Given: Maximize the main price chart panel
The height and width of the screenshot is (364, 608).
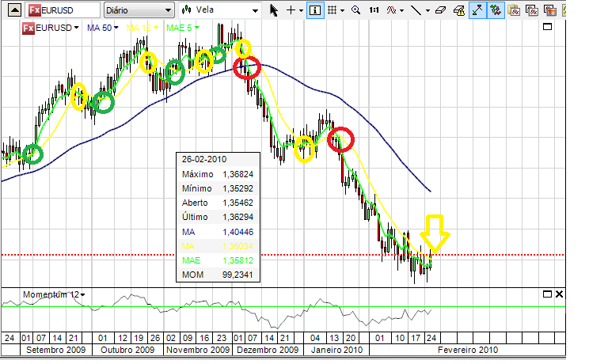Looking at the screenshot, I should pyautogui.click(x=547, y=27).
